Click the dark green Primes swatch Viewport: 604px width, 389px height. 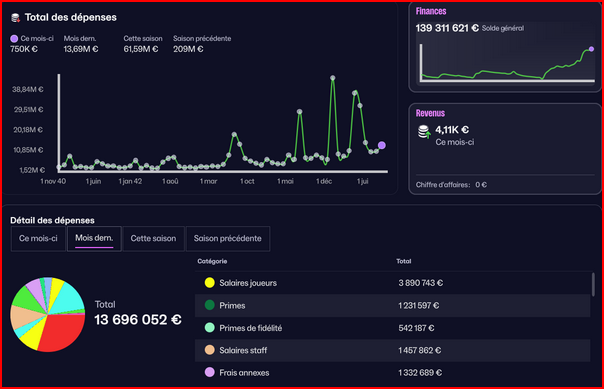click(210, 305)
